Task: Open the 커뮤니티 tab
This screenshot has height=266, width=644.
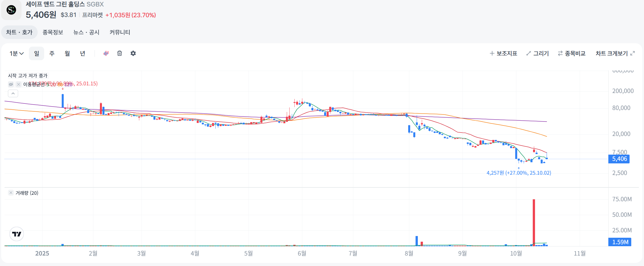Action: pos(120,32)
